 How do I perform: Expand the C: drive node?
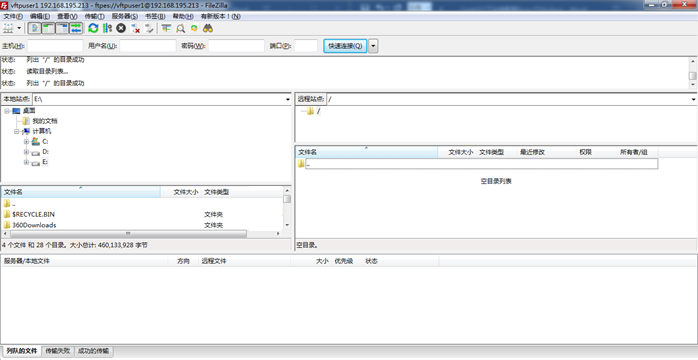26,142
